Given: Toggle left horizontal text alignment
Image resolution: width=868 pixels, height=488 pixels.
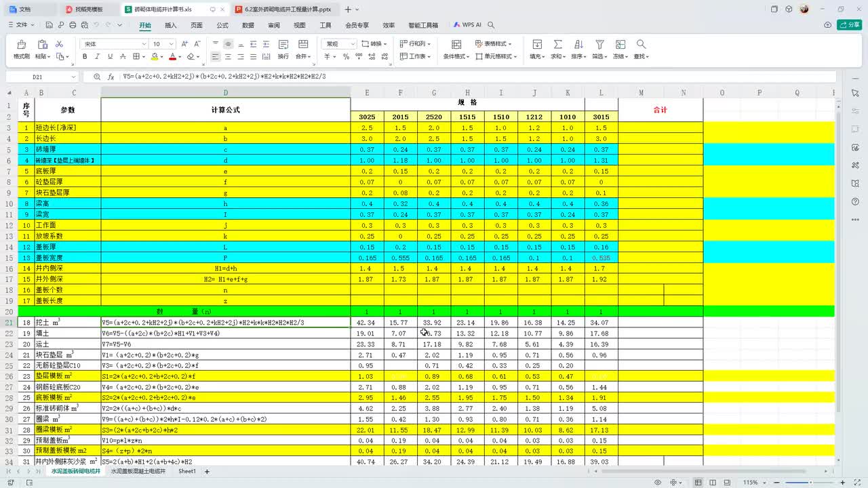Looking at the screenshot, I should point(216,57).
